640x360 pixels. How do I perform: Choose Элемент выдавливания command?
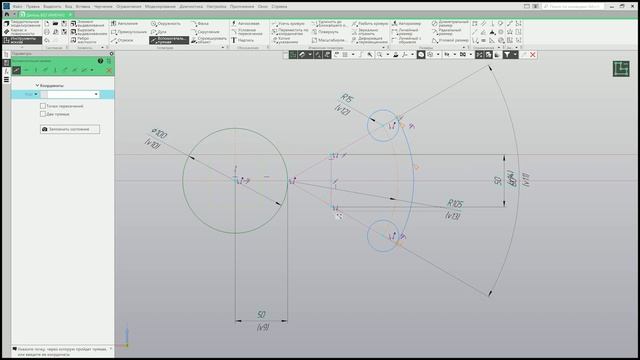[88, 24]
